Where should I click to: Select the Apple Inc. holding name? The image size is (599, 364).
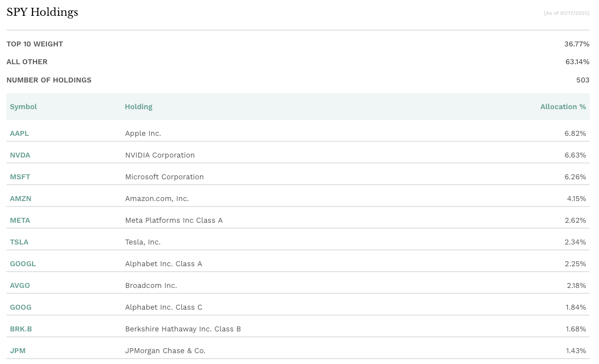143,133
